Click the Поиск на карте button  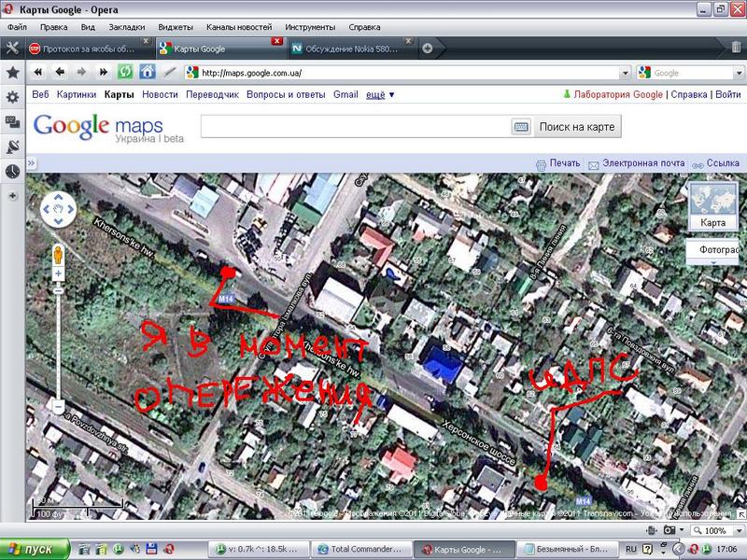[577, 127]
